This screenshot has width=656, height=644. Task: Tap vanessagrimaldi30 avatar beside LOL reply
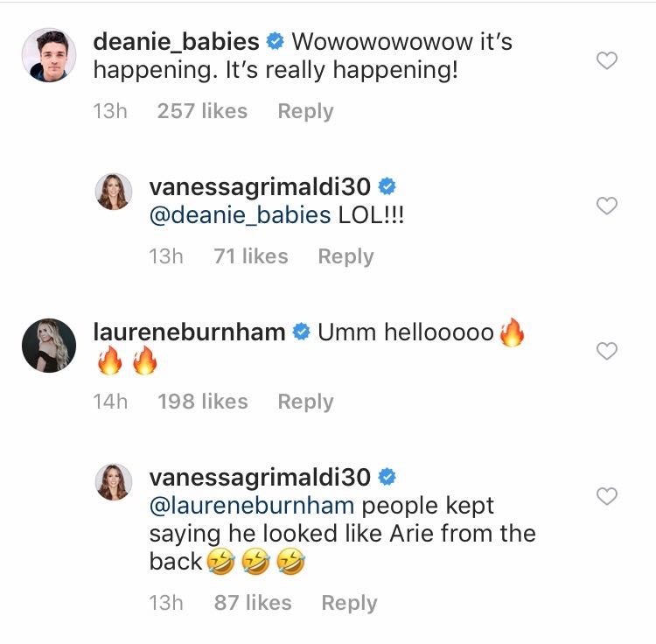[x=114, y=192]
